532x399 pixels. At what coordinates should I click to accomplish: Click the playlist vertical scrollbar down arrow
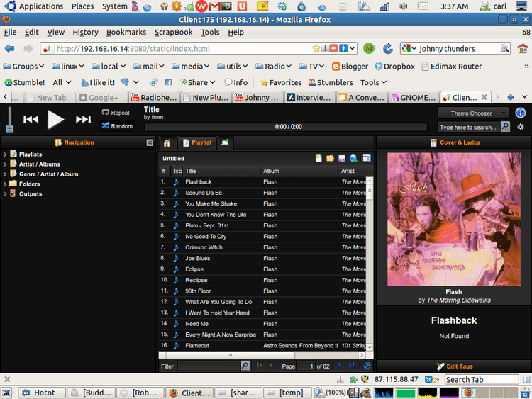coord(370,347)
